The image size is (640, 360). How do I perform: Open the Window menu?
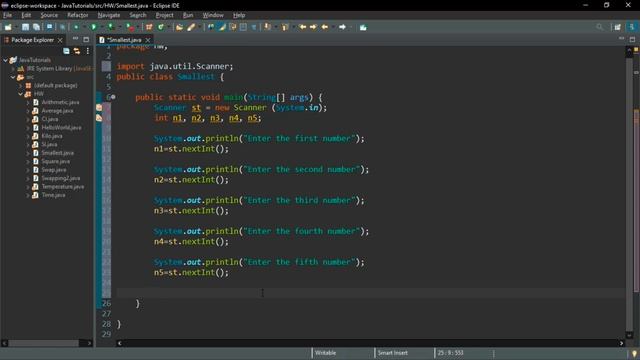pyautogui.click(x=213, y=15)
